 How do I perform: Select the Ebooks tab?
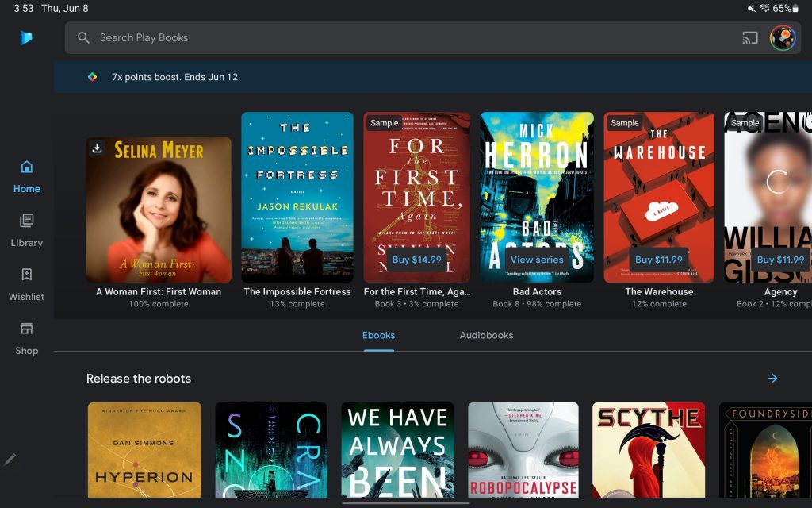(378, 335)
